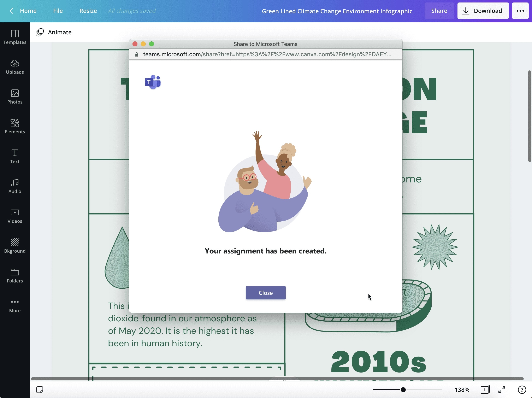Viewport: 532px width, 398px height.
Task: Click the Background panel icon
Action: (x=15, y=242)
